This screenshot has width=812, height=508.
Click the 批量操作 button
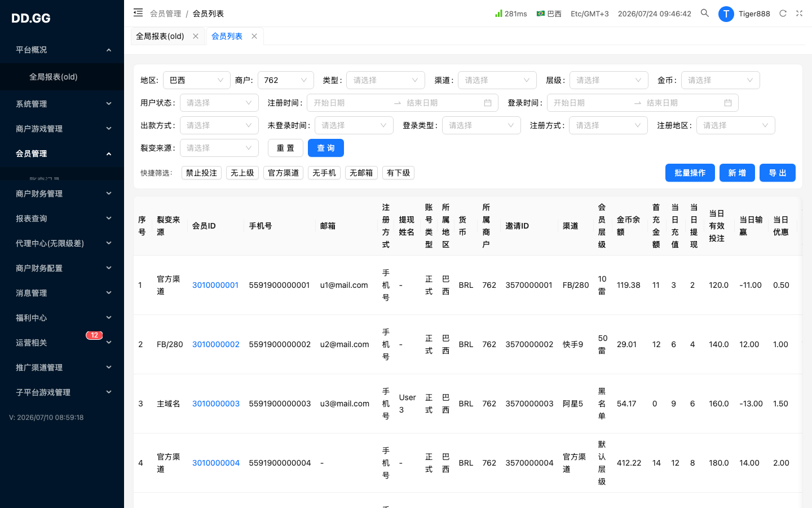click(x=690, y=173)
